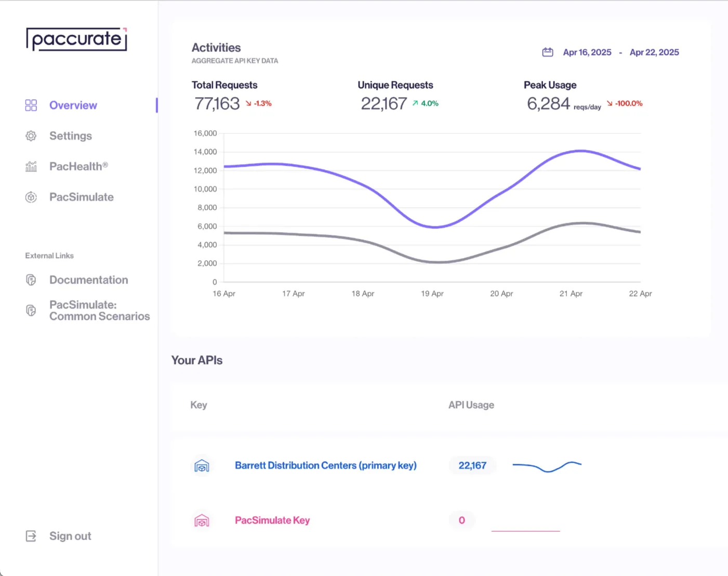
Task: Open the PacHealth section
Action: 79,167
